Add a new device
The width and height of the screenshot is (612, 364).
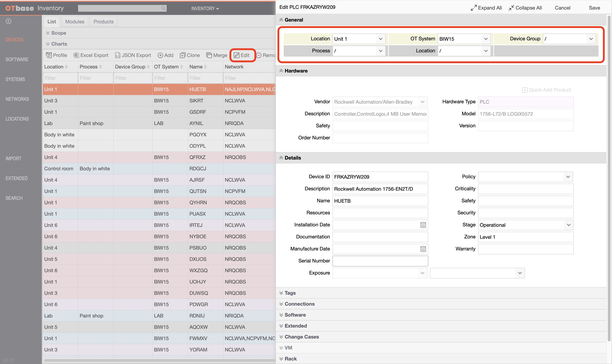166,55
